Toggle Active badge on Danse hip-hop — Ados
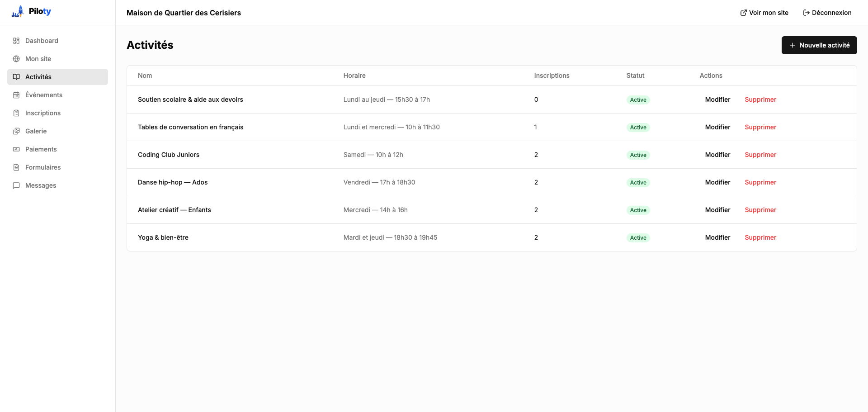The width and height of the screenshot is (868, 412). point(638,182)
